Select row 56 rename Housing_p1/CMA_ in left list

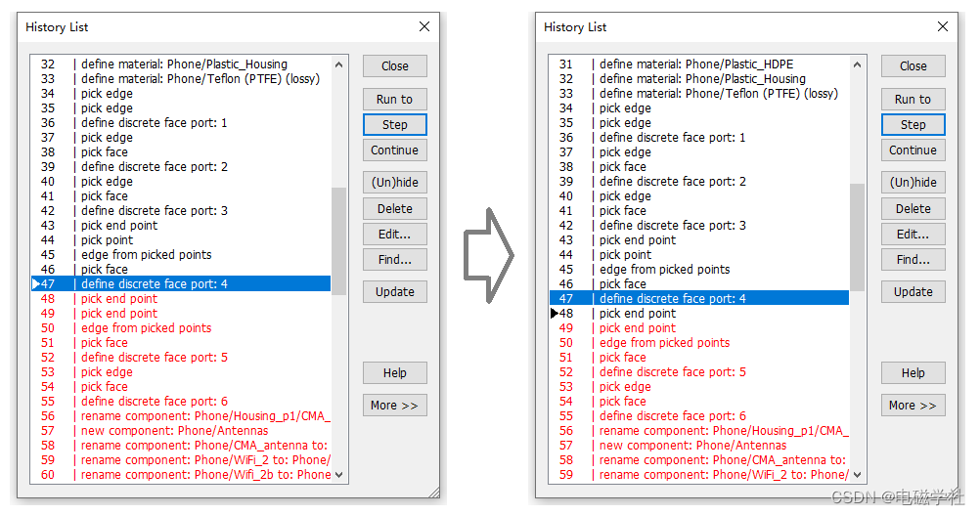tap(181, 416)
